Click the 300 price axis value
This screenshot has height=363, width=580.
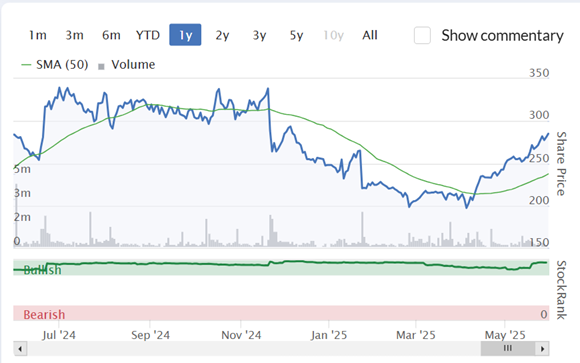click(x=539, y=115)
